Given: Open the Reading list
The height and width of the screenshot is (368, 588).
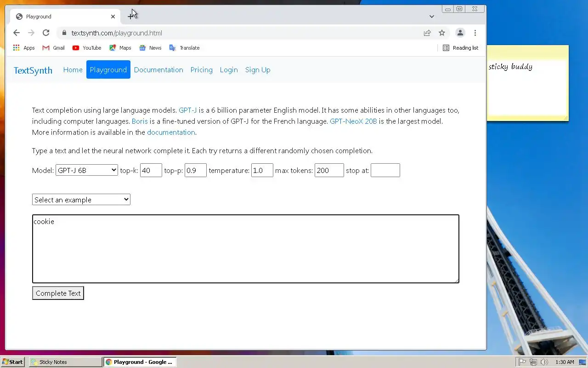Looking at the screenshot, I should tap(460, 48).
